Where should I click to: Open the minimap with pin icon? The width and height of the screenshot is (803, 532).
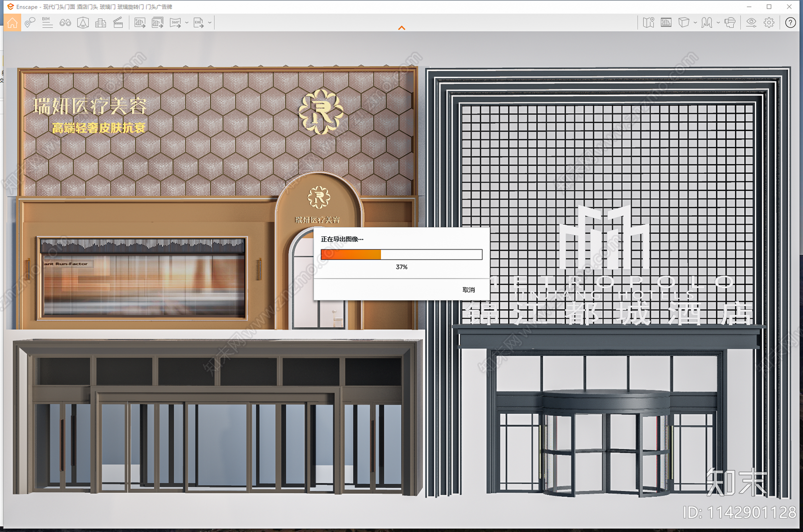pos(648,23)
